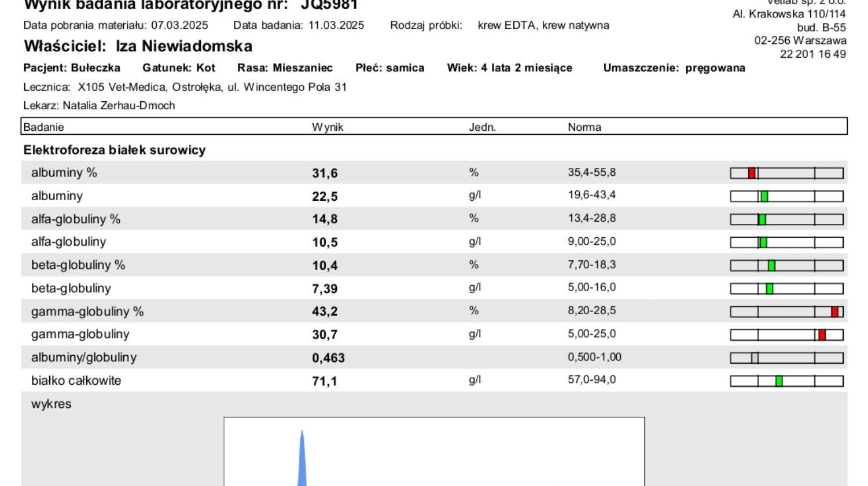Click the red range indicator for albuminy %
The image size is (868, 486).
752,173
